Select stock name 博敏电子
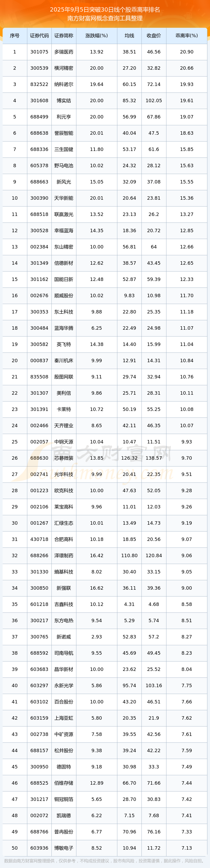210x868 pixels. click(64, 848)
